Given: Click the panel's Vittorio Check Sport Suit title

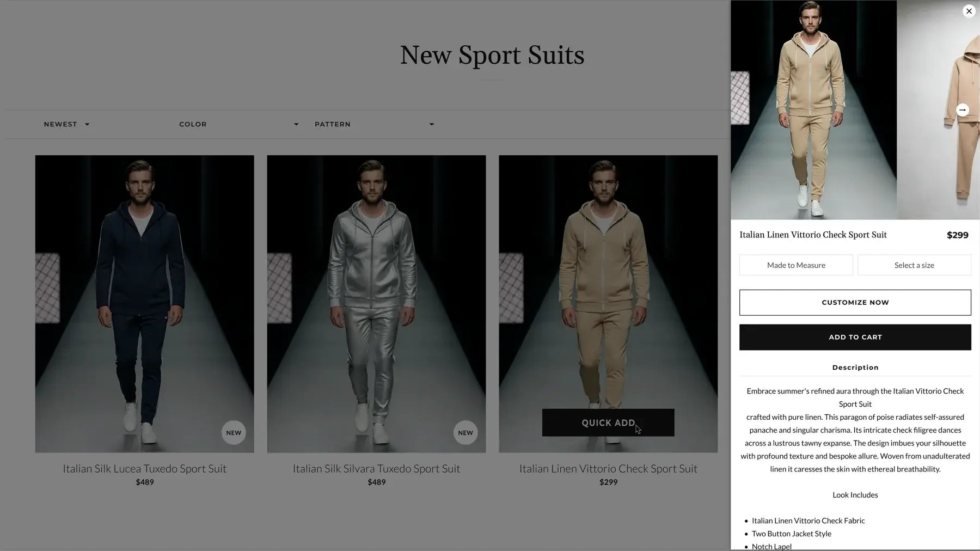Looking at the screenshot, I should 813,235.
